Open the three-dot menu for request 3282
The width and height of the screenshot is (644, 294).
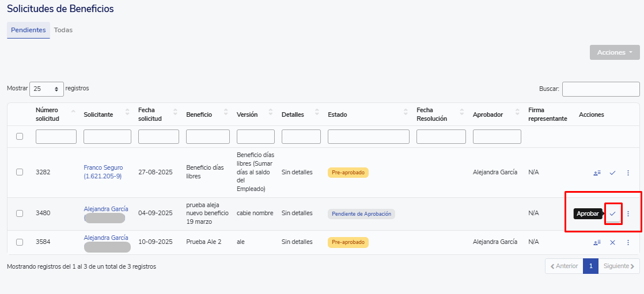pos(628,173)
